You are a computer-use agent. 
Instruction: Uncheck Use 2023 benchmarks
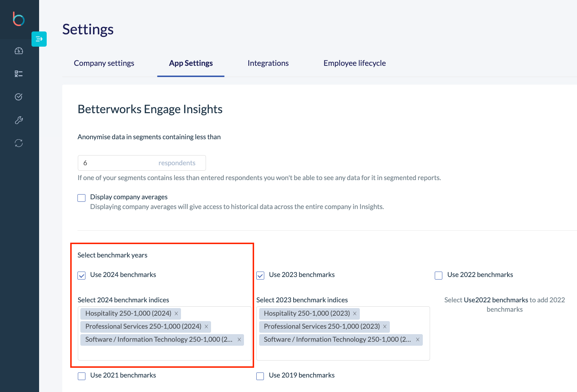(260, 276)
